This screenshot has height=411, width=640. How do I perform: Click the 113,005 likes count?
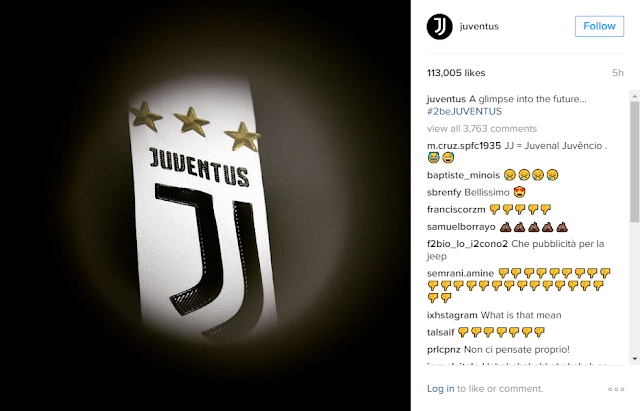point(456,73)
